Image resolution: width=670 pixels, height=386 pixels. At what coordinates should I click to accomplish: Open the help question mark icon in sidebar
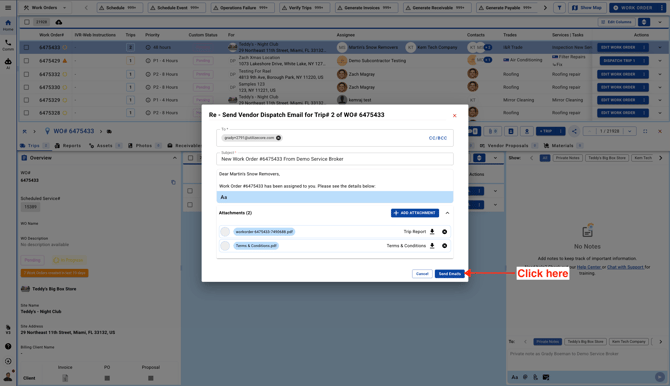tap(8, 347)
